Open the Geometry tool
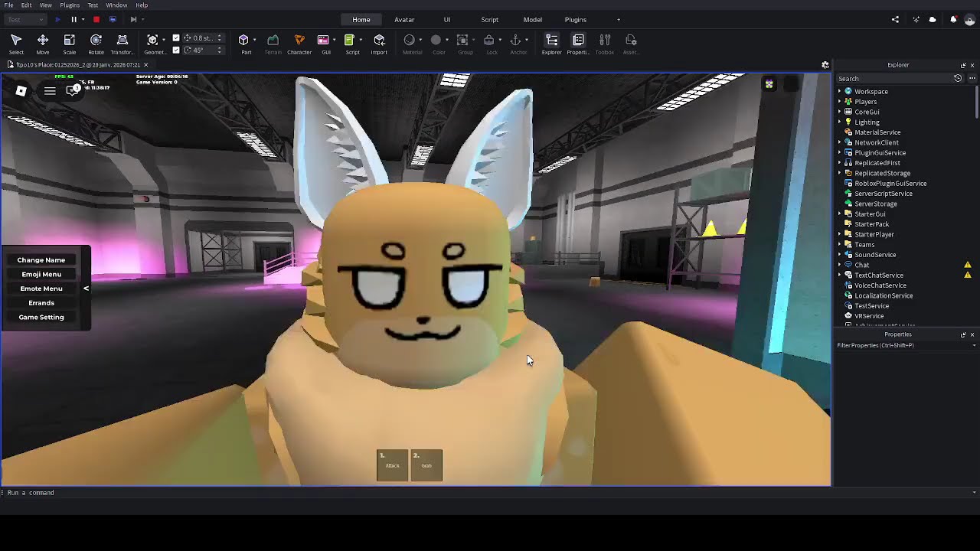Viewport: 980px width, 551px height. tap(152, 44)
